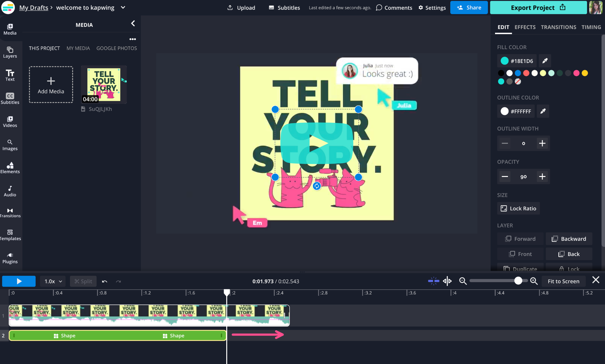The image size is (605, 364).
Task: Collapse the Media panel with chevron
Action: pos(133,24)
